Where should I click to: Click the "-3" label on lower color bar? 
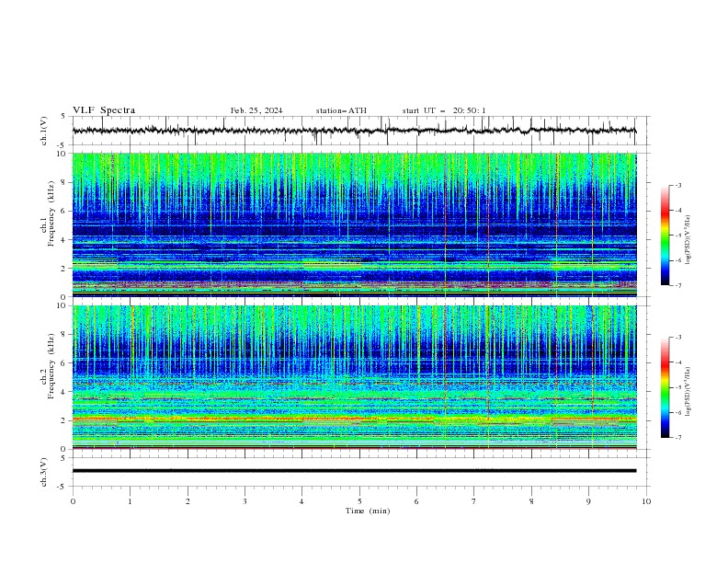(x=677, y=338)
